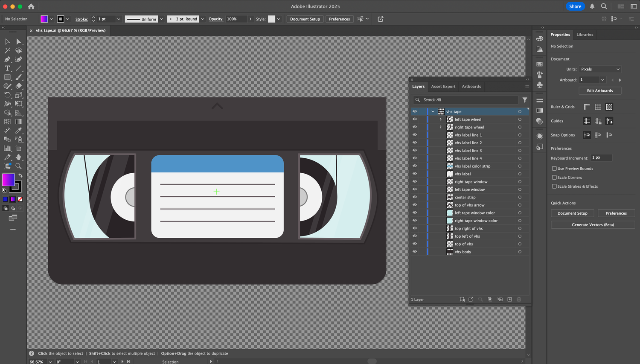Viewport: 640px width, 364px height.
Task: Click the Edit Artboards button
Action: (x=600, y=90)
